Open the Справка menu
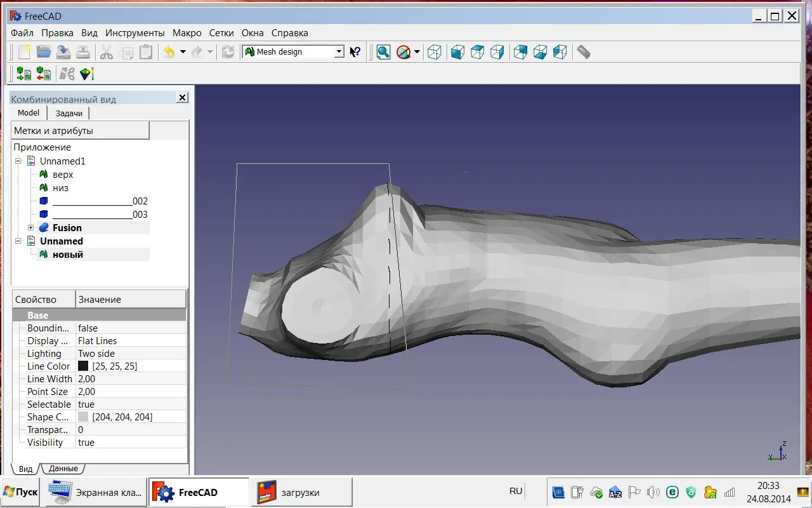812x508 pixels. tap(290, 33)
